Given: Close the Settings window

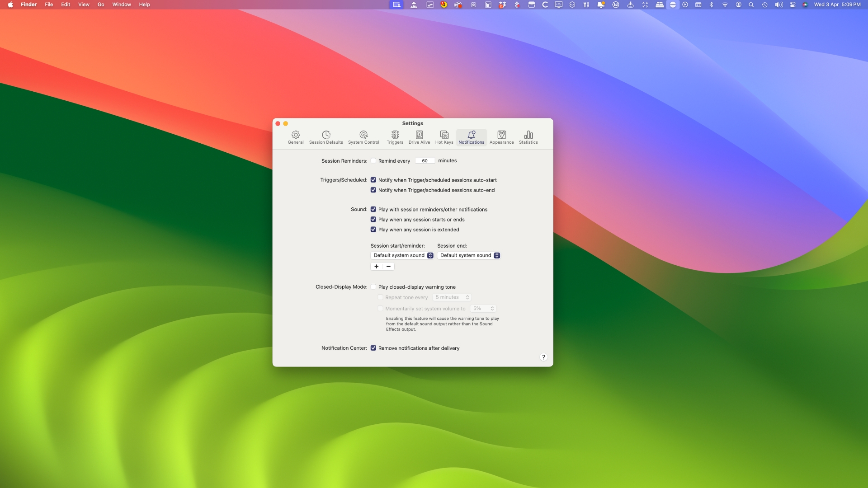Looking at the screenshot, I should tap(278, 123).
